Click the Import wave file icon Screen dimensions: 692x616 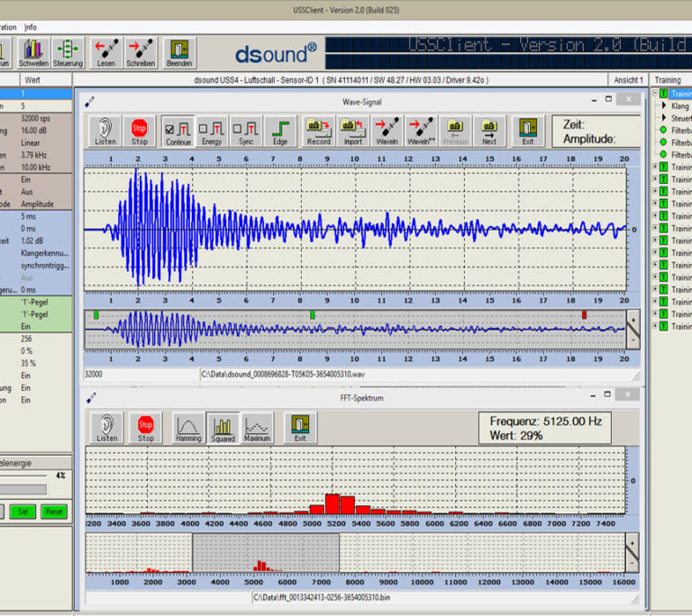click(353, 131)
